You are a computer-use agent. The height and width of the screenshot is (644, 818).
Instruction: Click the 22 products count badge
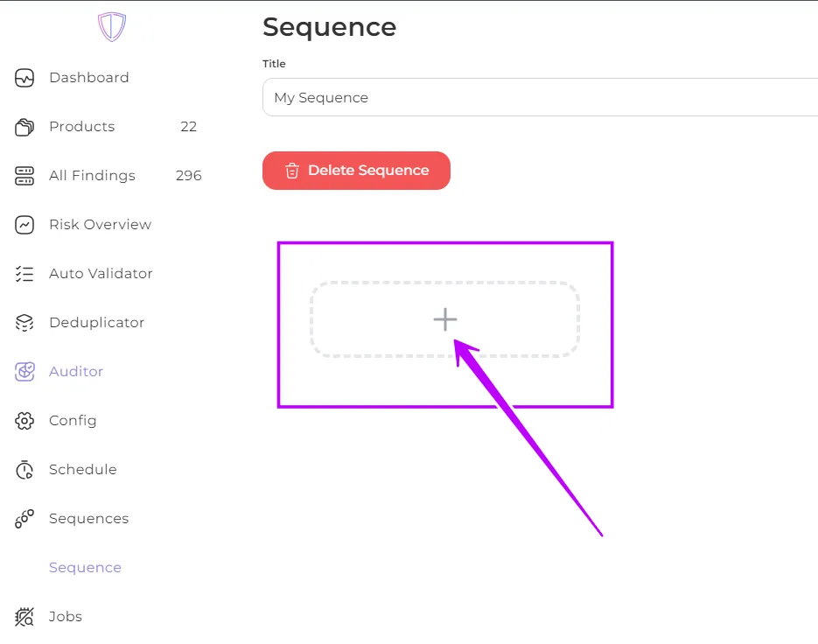tap(188, 126)
